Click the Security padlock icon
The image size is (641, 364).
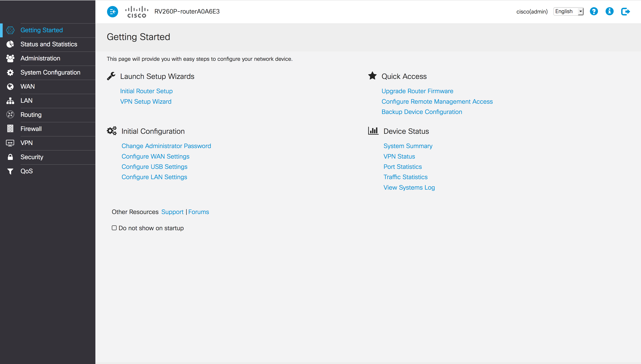10,157
